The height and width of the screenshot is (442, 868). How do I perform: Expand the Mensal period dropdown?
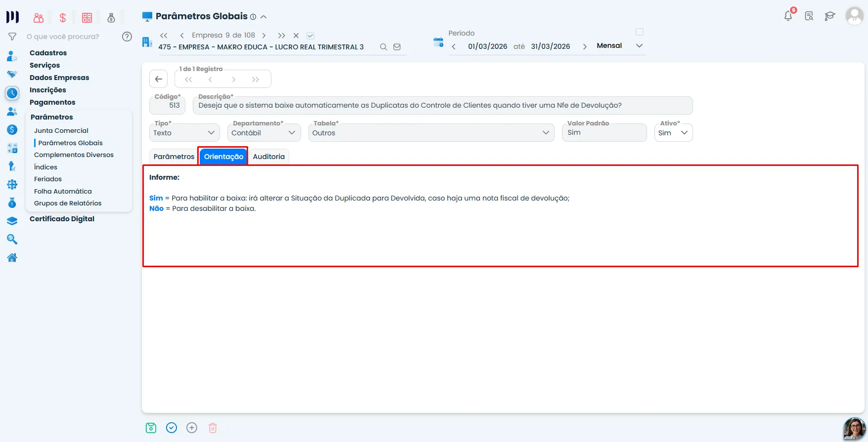(x=620, y=45)
